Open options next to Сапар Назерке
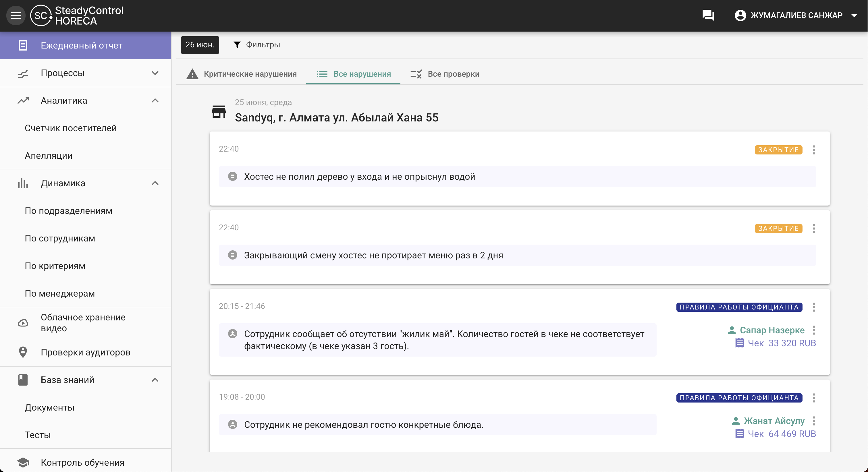The image size is (868, 472). pos(814,330)
